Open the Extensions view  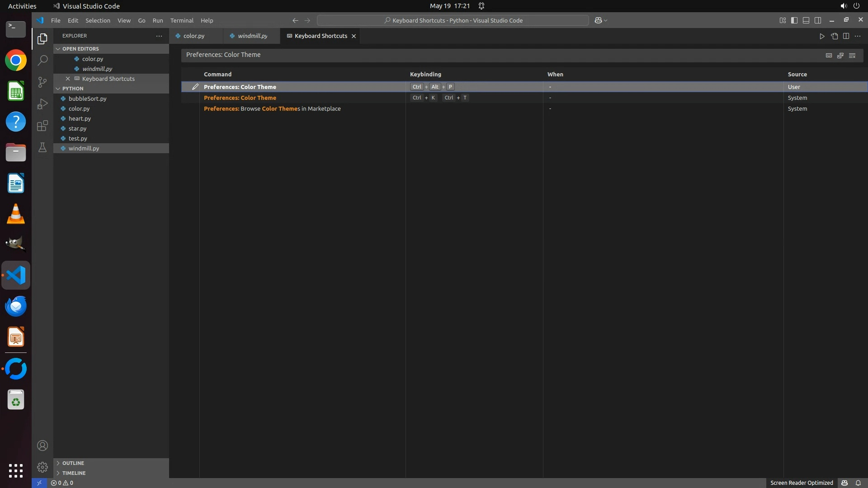[42, 126]
